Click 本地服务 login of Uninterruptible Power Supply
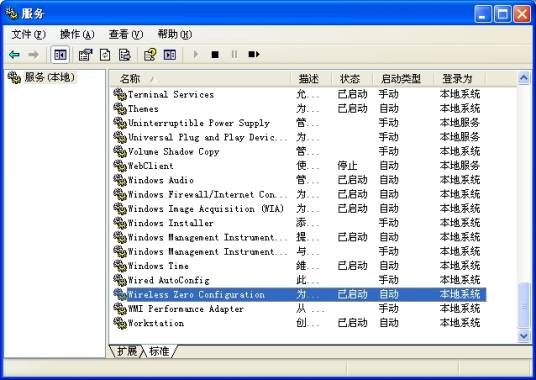Viewport: 536px width, 380px height. 460,123
